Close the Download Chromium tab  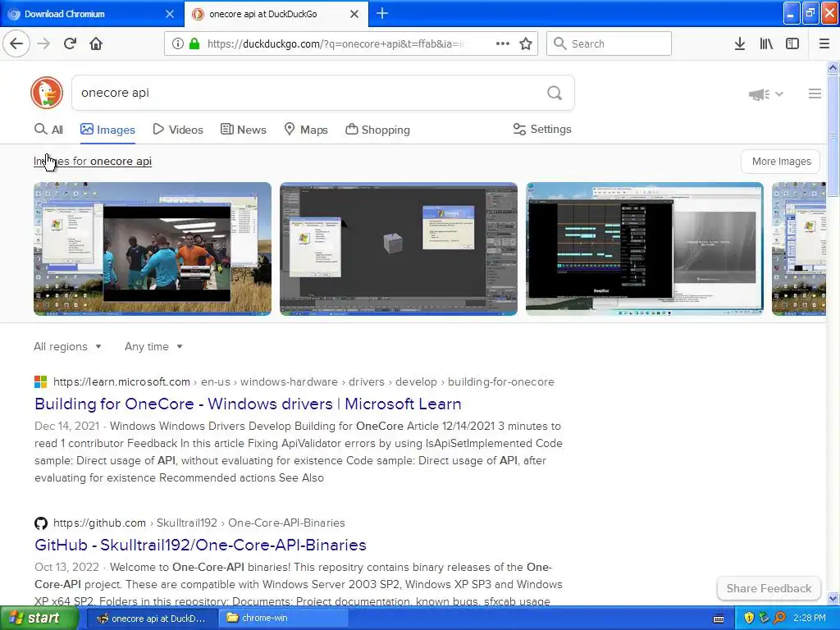pos(170,14)
